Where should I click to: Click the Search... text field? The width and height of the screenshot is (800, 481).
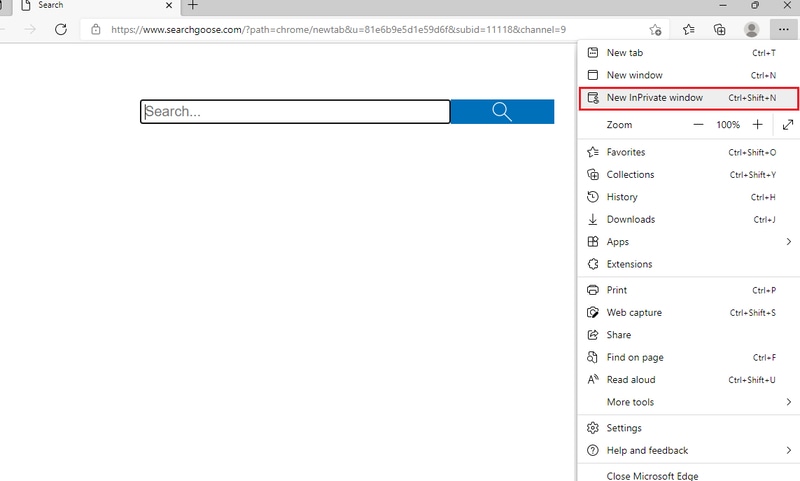295,111
